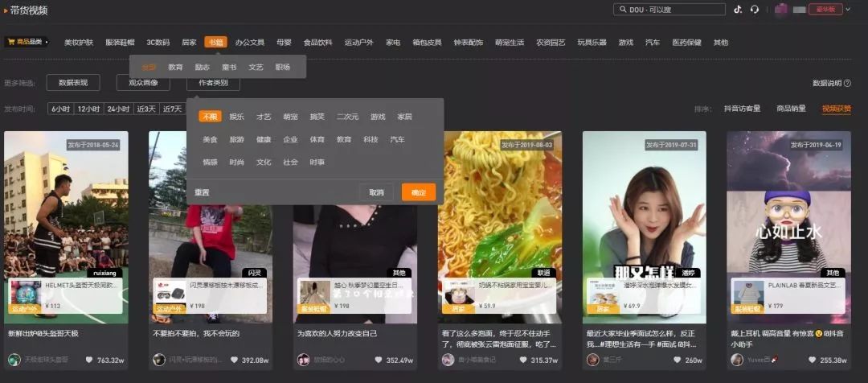Click the 商品品类 cart label

coord(27,42)
